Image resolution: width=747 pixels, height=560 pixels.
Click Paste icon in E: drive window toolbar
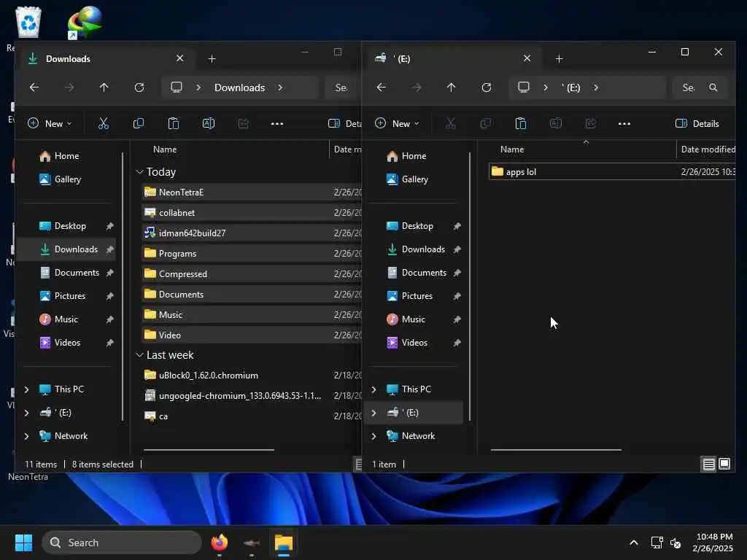521,124
